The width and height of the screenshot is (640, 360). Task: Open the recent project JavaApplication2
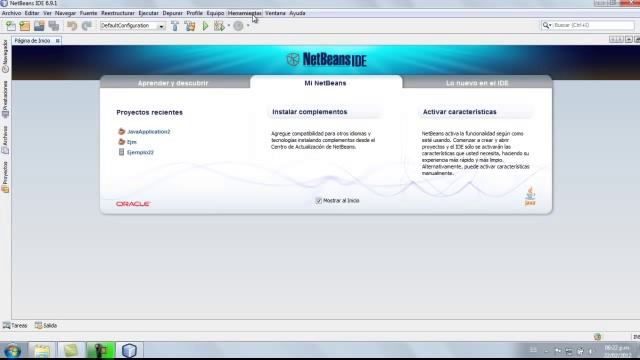149,132
